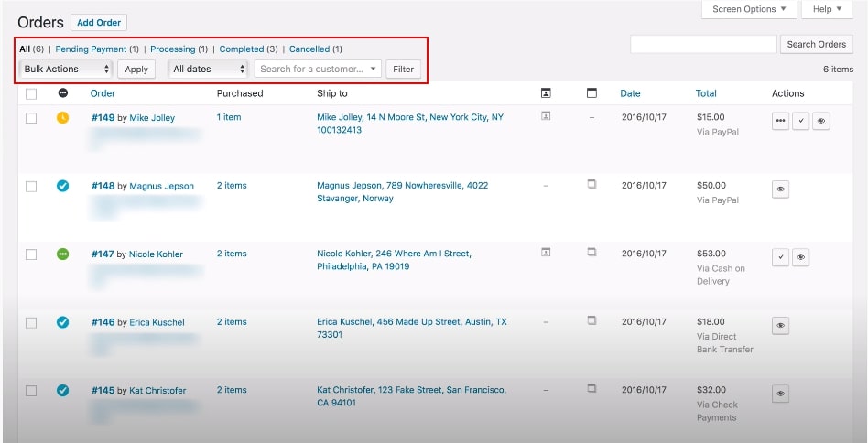Filter orders by Cancelled status
This screenshot has height=443, width=868.
(309, 49)
